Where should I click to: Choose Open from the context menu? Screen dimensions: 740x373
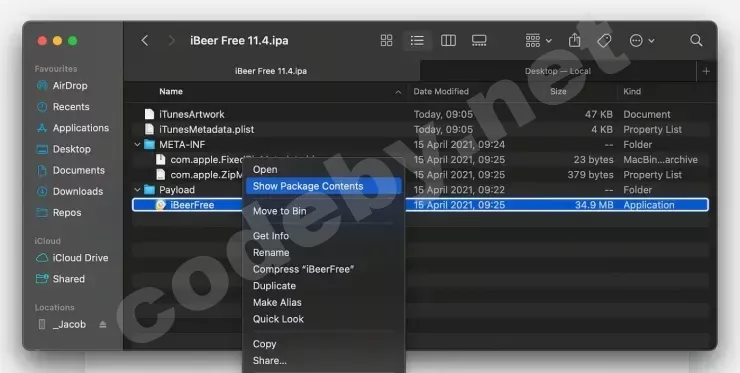click(x=323, y=170)
